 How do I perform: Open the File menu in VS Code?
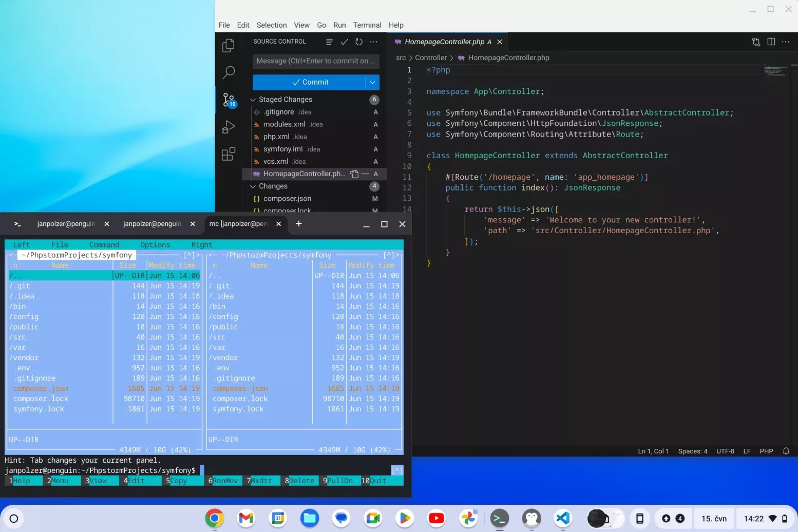tap(224, 25)
